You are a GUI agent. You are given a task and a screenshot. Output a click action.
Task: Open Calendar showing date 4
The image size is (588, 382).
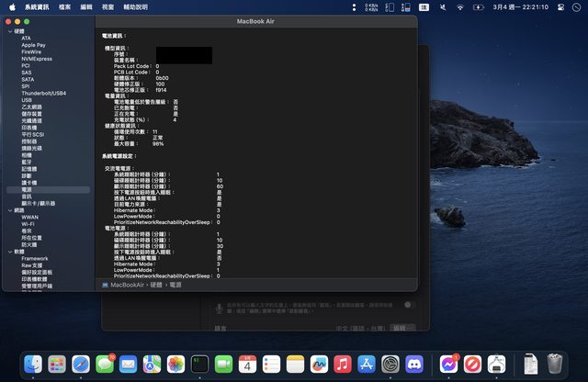247,364
